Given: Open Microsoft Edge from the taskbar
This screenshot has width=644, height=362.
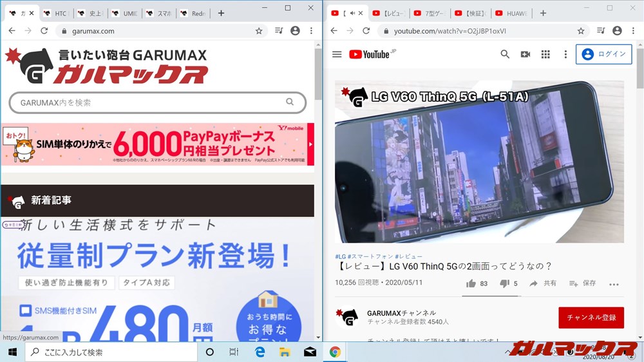Looking at the screenshot, I should (260, 352).
